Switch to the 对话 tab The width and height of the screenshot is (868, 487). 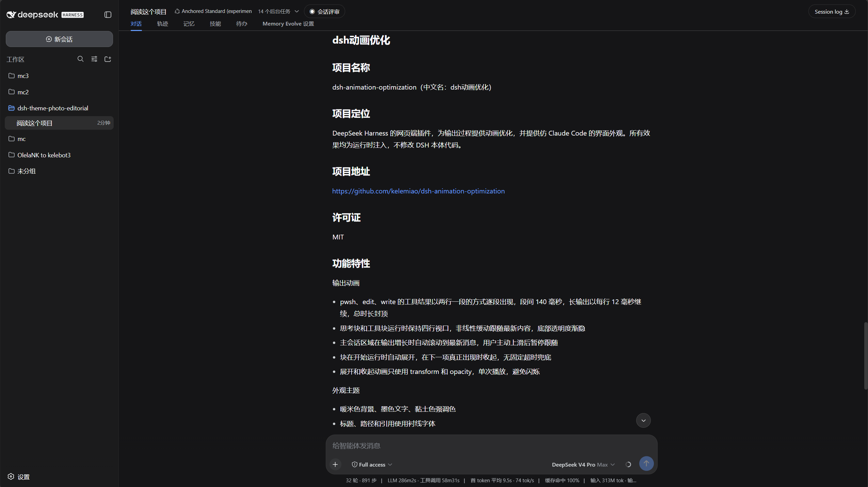coord(136,24)
